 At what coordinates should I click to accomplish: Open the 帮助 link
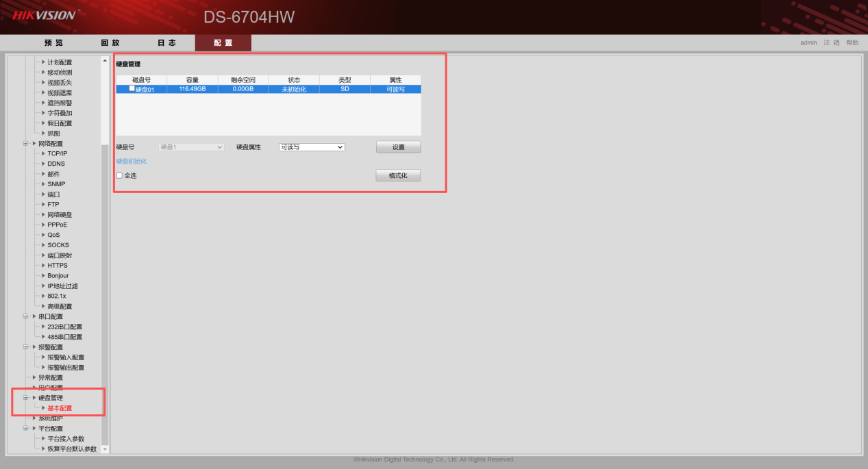tap(852, 42)
